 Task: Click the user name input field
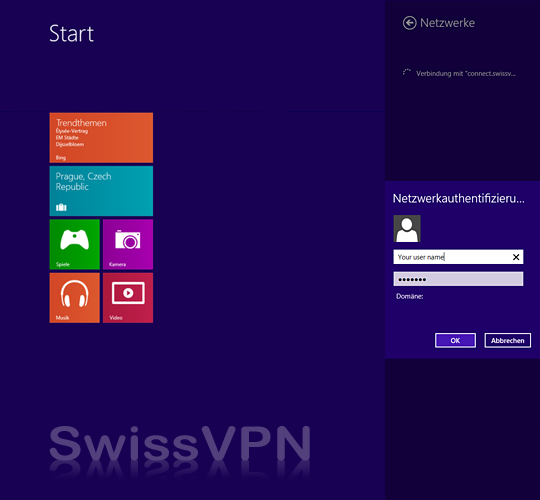pyautogui.click(x=458, y=257)
